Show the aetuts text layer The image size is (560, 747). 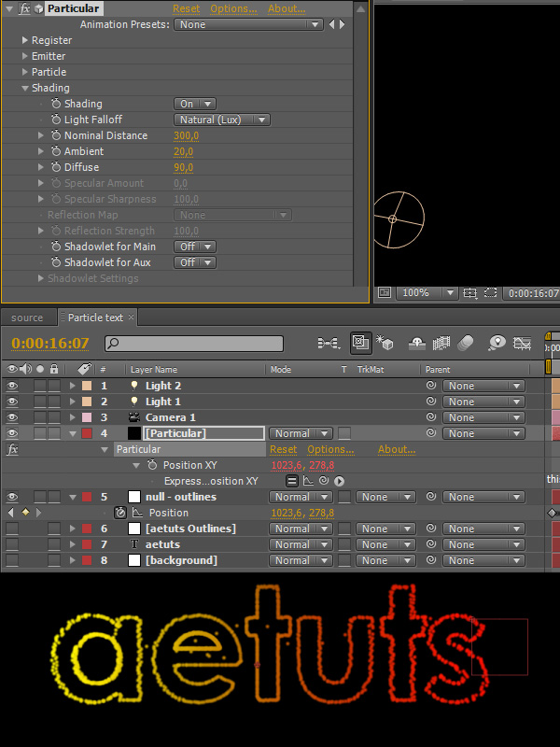pyautogui.click(x=12, y=544)
